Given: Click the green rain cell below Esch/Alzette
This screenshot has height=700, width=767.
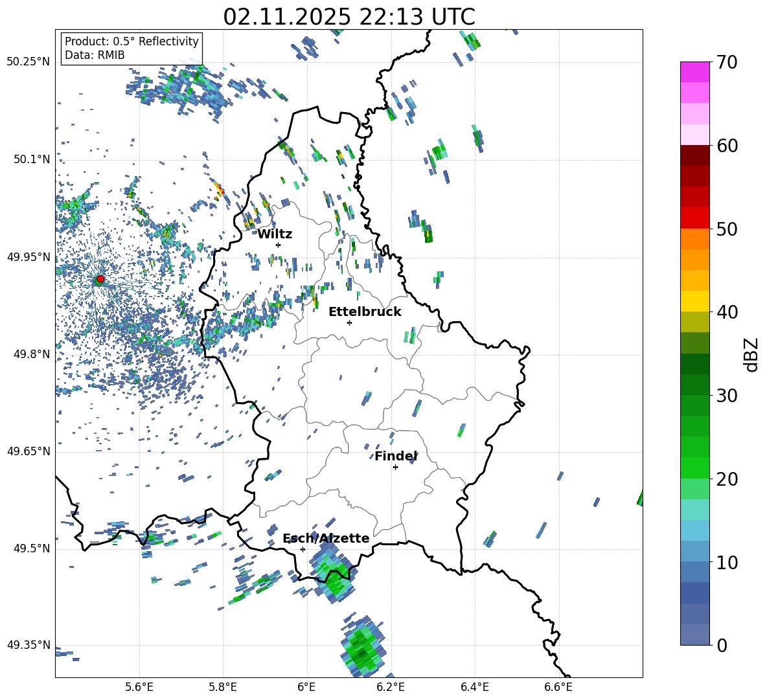Looking at the screenshot, I should click(x=336, y=581).
